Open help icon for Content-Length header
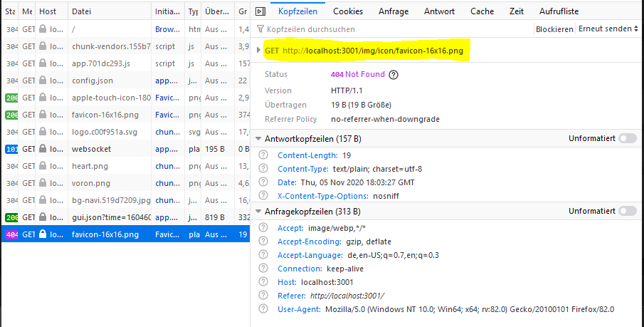 tap(263, 155)
